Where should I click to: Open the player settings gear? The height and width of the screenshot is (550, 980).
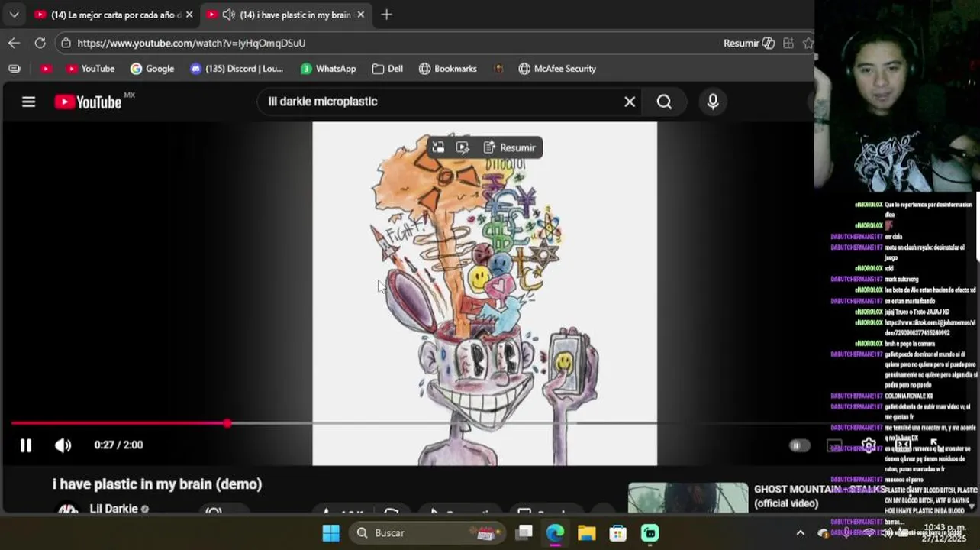coord(869,445)
